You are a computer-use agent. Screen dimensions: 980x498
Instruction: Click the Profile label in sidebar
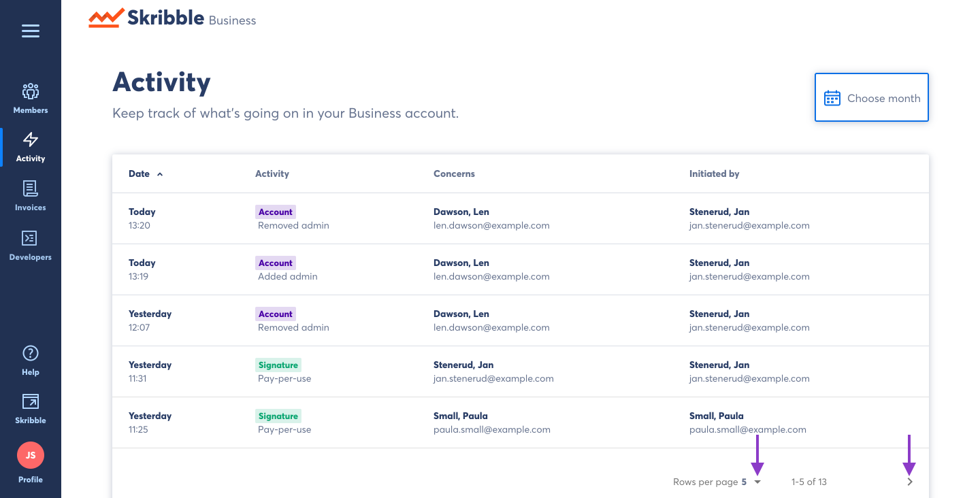(31, 480)
